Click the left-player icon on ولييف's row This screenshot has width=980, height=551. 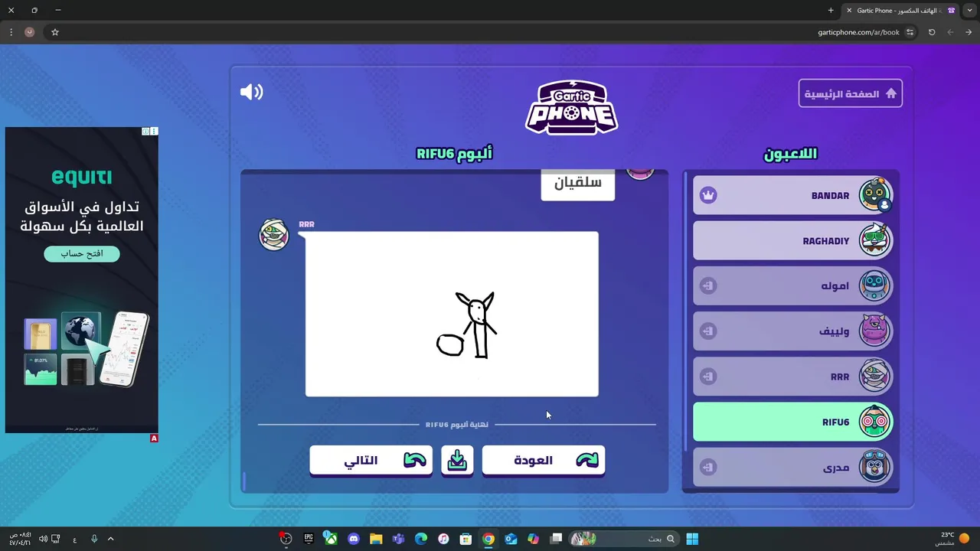click(708, 331)
